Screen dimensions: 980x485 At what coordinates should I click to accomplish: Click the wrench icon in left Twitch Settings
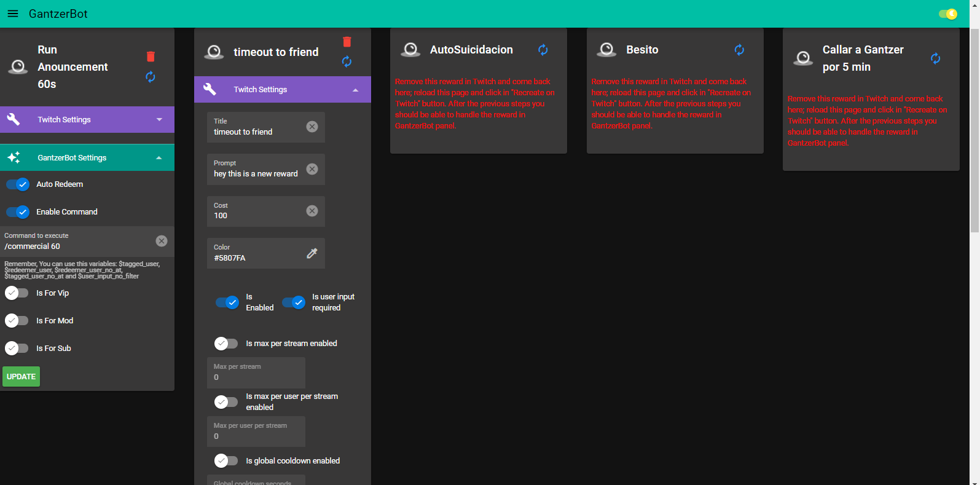14,119
